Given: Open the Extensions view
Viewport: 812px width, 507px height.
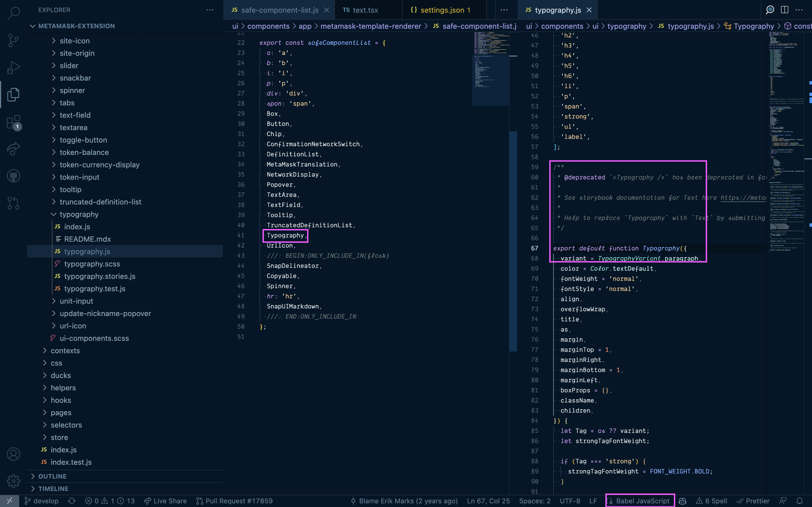Looking at the screenshot, I should (13, 122).
